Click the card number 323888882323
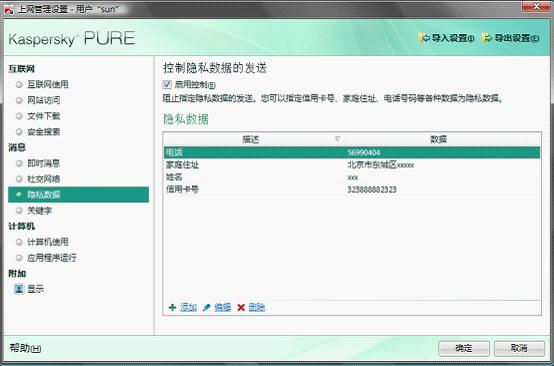 tap(372, 190)
